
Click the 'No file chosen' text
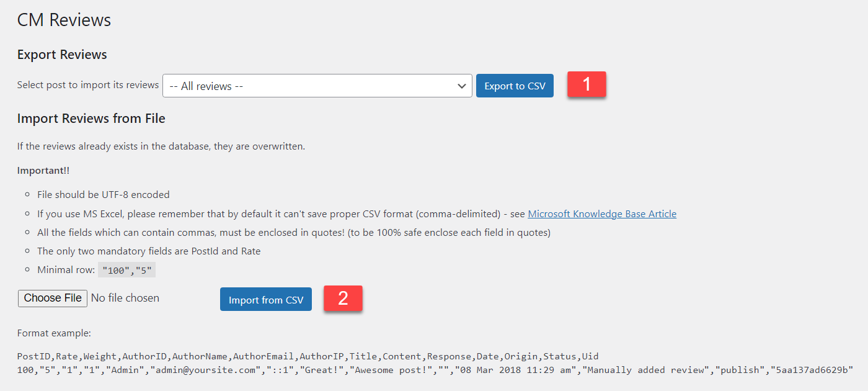coord(125,298)
